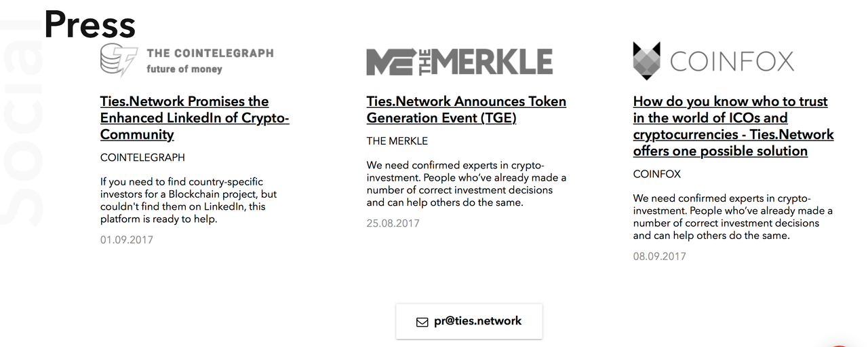Click the 'THE COINTELEGRAPH future of money' wordmark

point(210,60)
